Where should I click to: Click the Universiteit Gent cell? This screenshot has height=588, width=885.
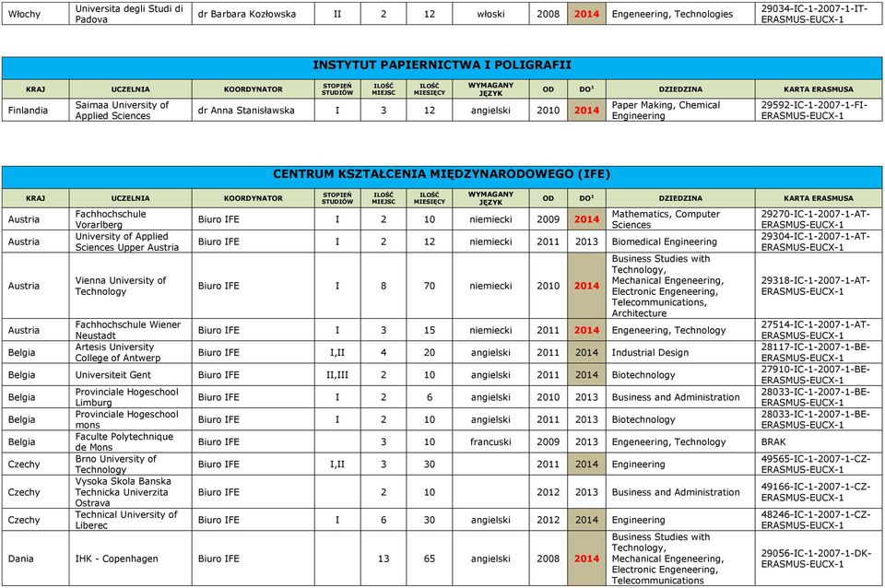tap(130, 375)
